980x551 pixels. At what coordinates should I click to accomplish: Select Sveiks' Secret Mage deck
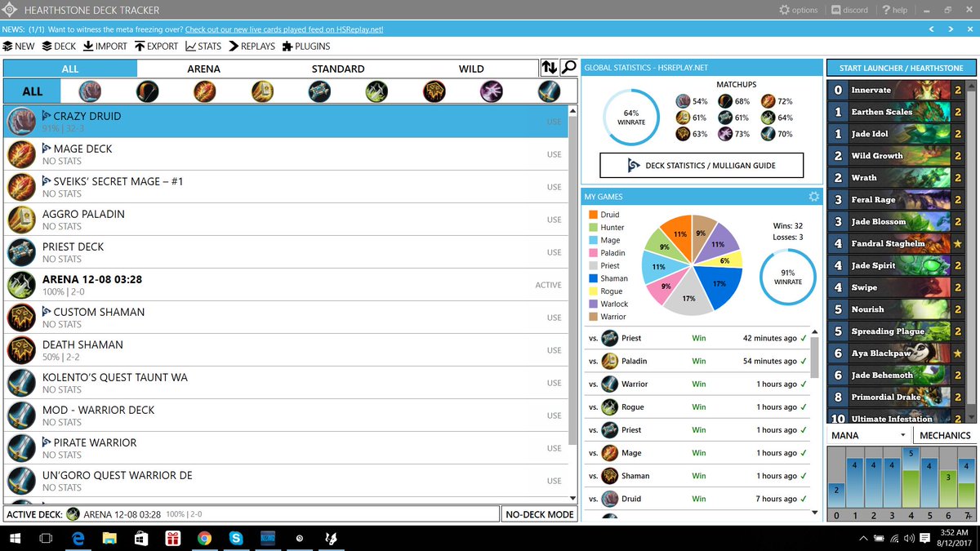point(285,187)
